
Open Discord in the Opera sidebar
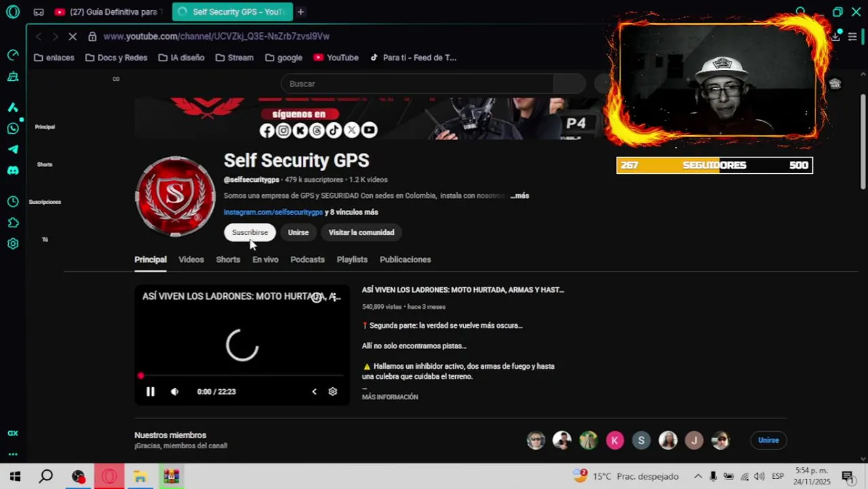pyautogui.click(x=13, y=170)
